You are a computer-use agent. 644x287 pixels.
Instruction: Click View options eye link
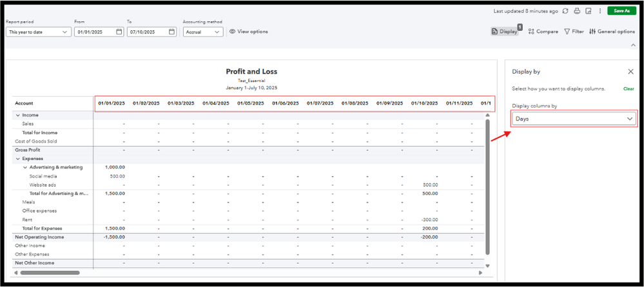click(248, 32)
